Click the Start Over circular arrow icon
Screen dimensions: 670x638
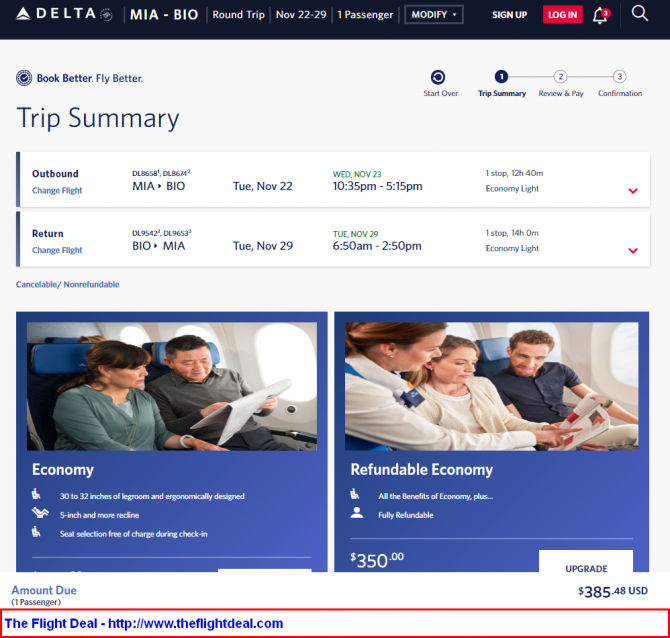coord(438,77)
